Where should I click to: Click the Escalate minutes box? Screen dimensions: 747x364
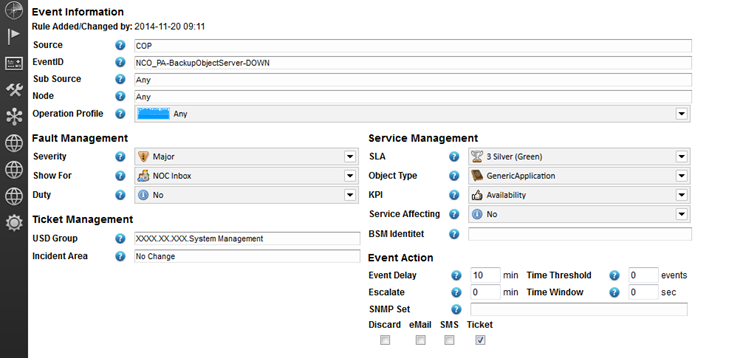coord(485,293)
